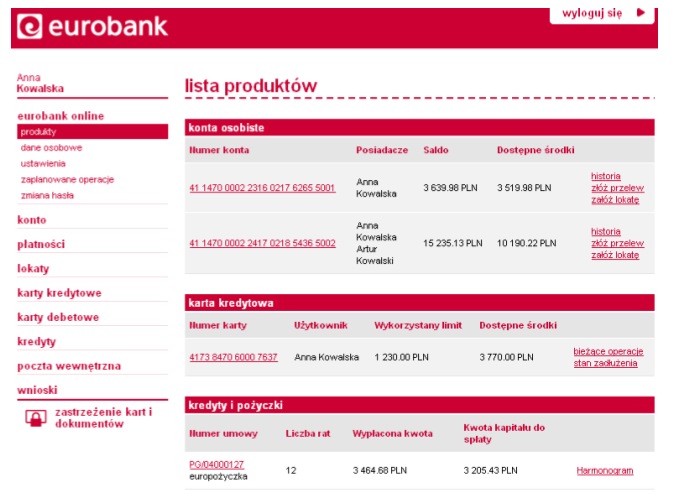The width and height of the screenshot is (678, 502).
Task: Click the kredyty i pożyczki section header
Action: [x=419, y=405]
